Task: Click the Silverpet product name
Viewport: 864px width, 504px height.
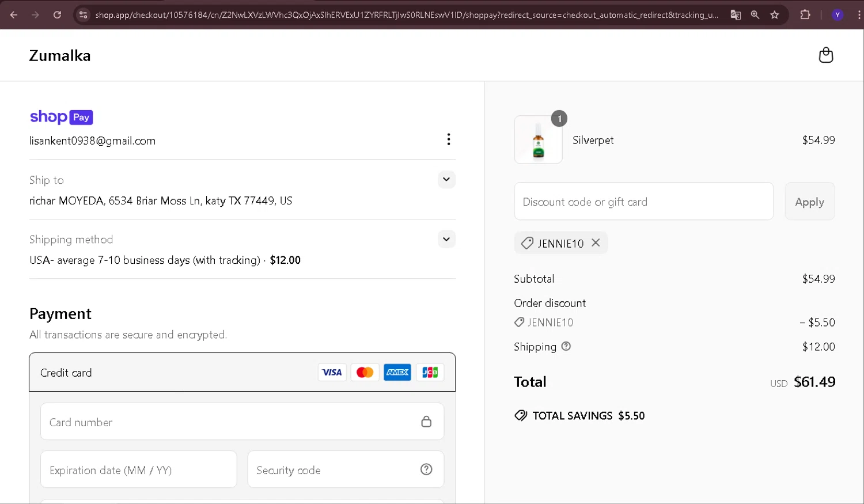Action: tap(593, 140)
